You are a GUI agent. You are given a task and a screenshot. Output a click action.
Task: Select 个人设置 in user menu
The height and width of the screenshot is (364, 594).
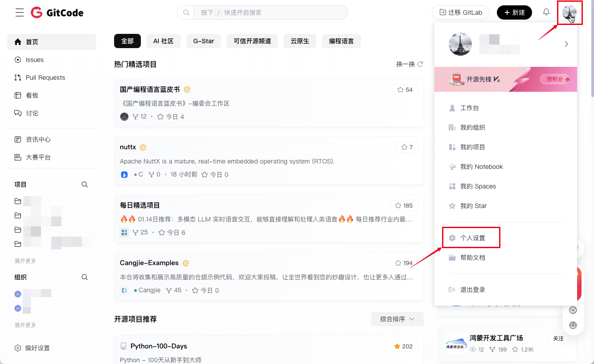[472, 238]
